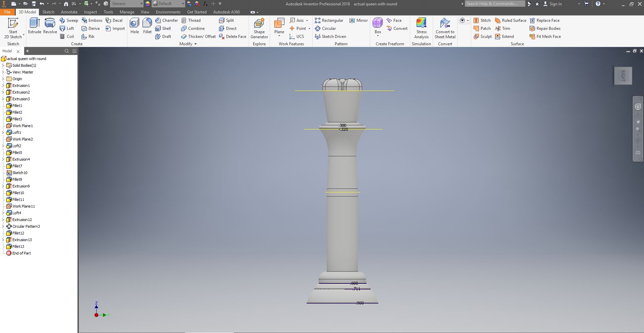Click the Replace Face button
This screenshot has width=644, height=333.
pyautogui.click(x=544, y=20)
